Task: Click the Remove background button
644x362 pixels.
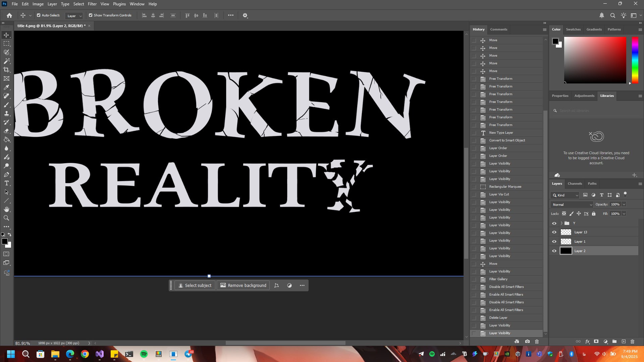Action: 243,286
